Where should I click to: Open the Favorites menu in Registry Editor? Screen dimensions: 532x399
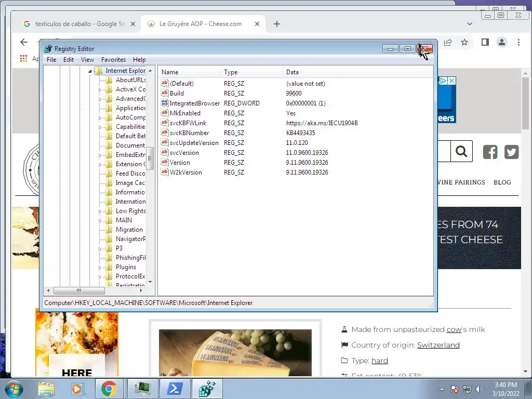[113, 60]
